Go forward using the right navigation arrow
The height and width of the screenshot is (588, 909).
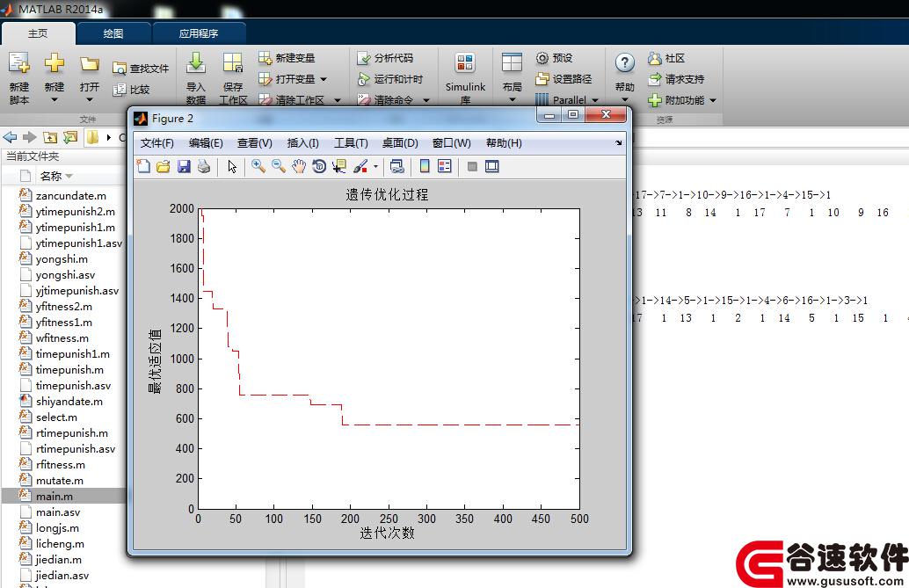pos(30,137)
